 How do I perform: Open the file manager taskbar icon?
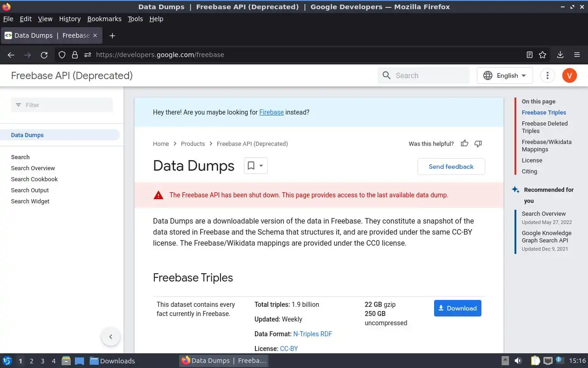(66, 361)
